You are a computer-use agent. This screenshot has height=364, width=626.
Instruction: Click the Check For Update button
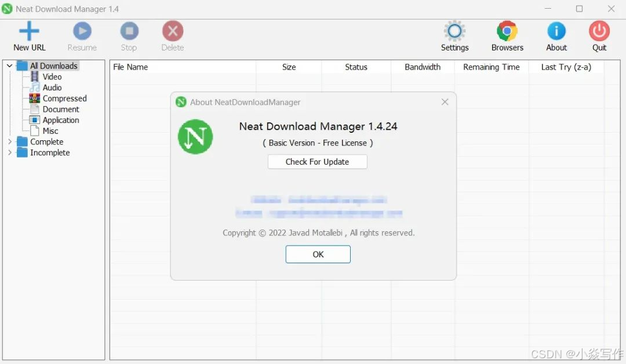point(318,162)
